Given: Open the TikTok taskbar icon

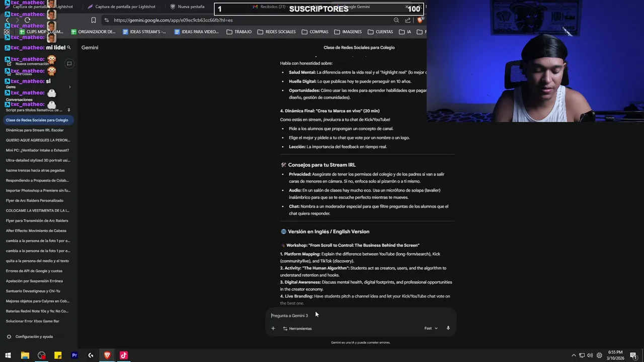Looking at the screenshot, I should (x=124, y=355).
